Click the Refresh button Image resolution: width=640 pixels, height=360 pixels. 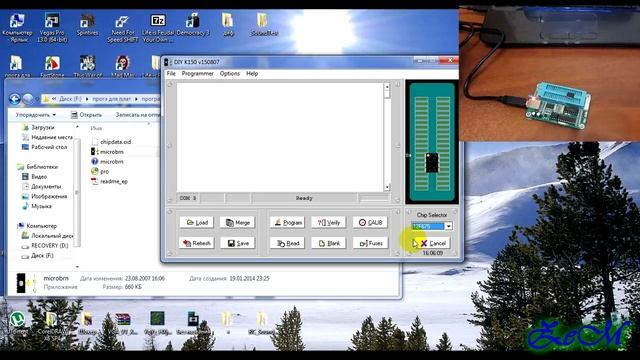pyautogui.click(x=197, y=243)
